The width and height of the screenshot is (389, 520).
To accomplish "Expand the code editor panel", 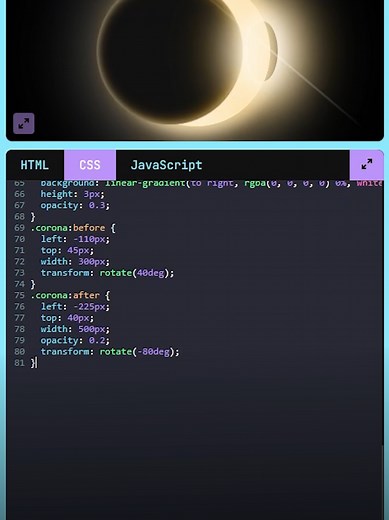I will 367,165.
